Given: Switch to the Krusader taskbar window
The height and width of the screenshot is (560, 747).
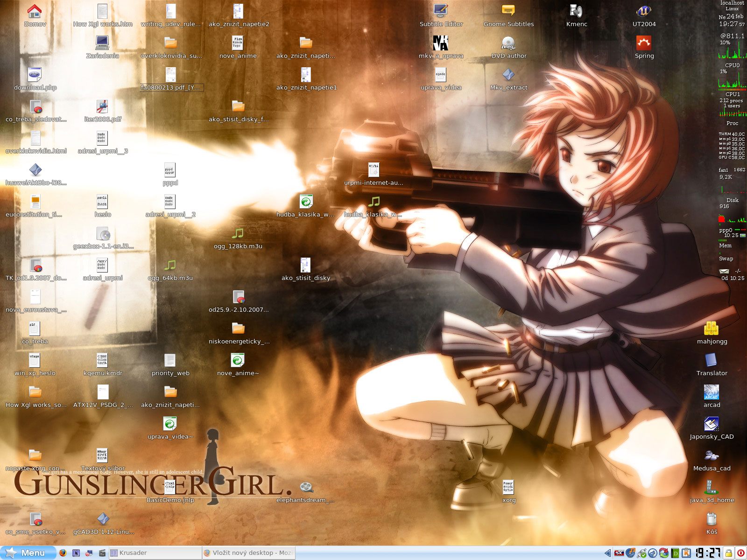Looking at the screenshot, I should click(x=155, y=553).
